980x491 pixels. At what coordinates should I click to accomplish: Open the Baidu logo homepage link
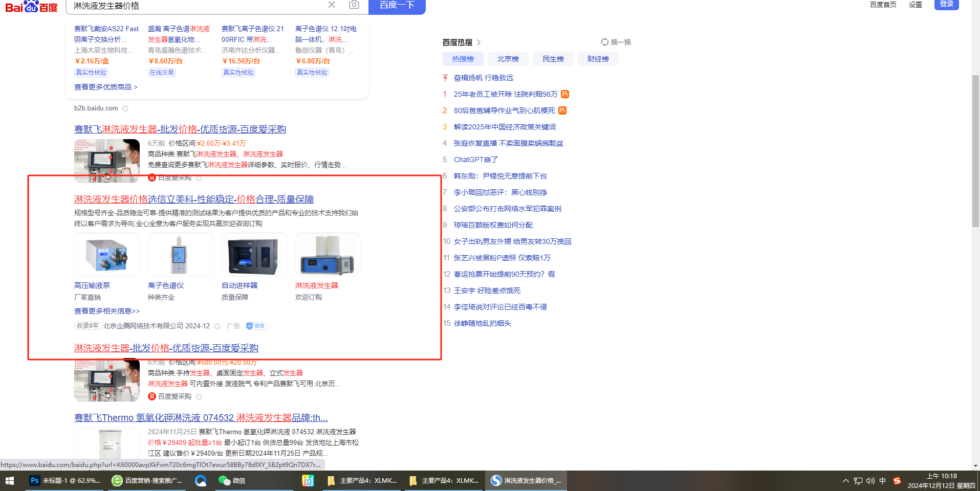point(31,6)
